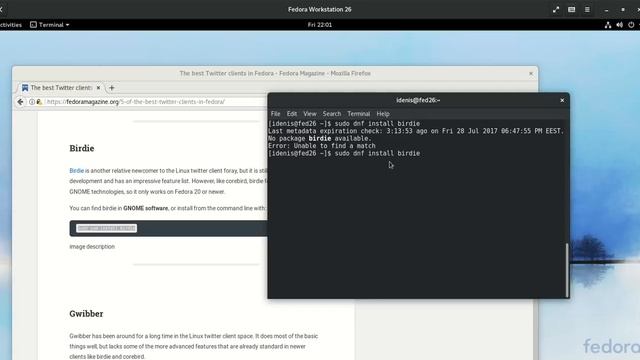This screenshot has width=640, height=360.
Task: Open the clock showing Fri 22:01
Action: 320,24
